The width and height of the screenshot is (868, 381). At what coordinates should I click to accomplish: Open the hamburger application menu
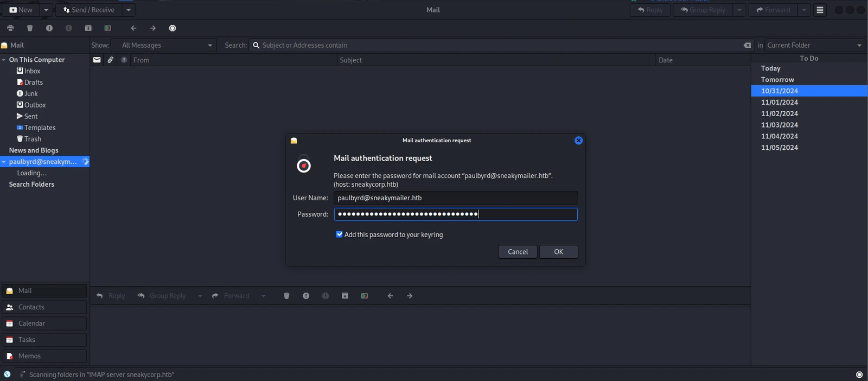click(820, 10)
